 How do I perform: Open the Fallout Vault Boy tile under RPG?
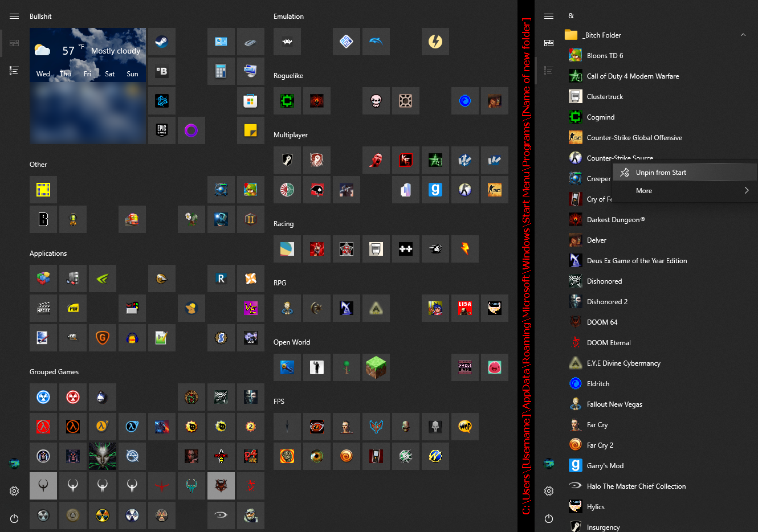click(287, 308)
